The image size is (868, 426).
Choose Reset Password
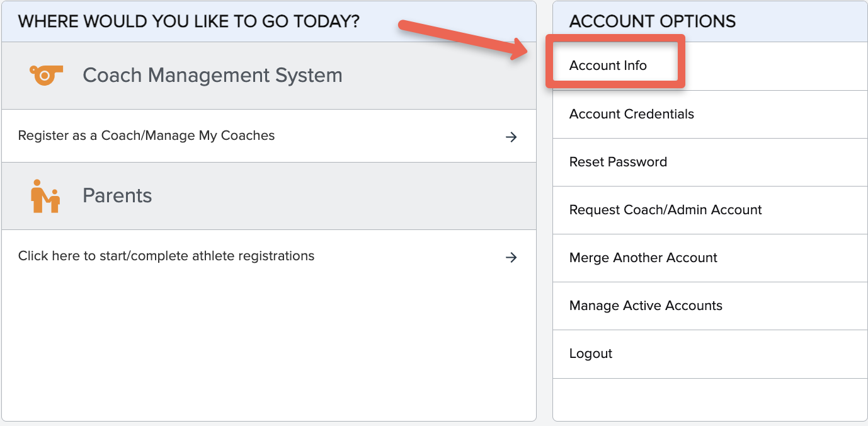(618, 162)
